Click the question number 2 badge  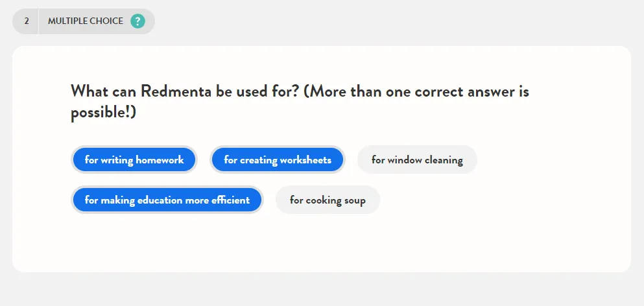27,21
